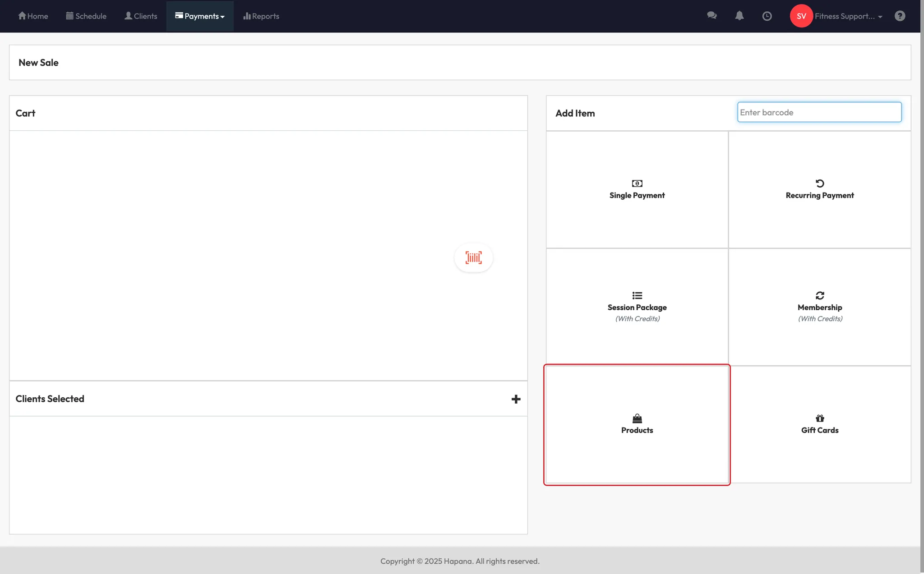Open the clock history icon
Image resolution: width=924 pixels, height=574 pixels.
click(767, 16)
